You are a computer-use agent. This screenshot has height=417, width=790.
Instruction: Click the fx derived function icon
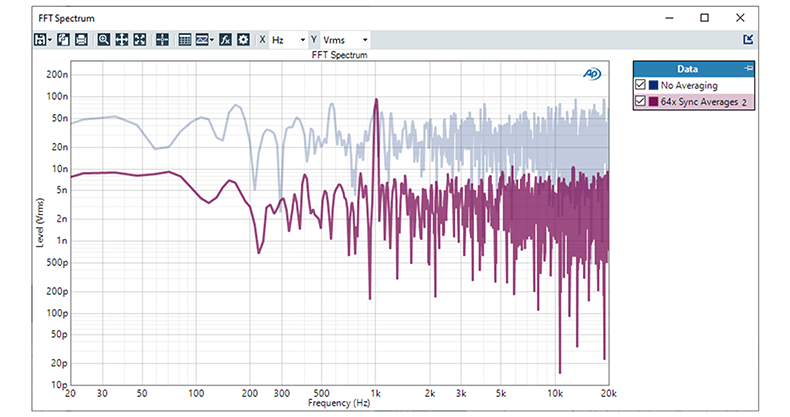(x=225, y=39)
